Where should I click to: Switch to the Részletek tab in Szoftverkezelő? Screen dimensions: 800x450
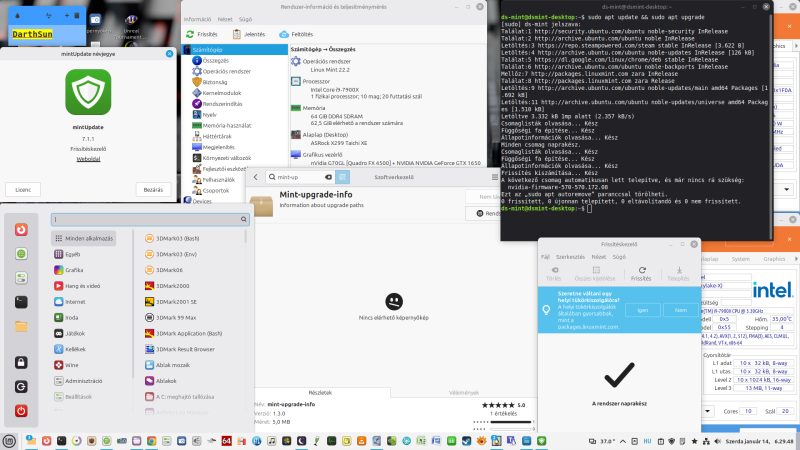[x=320, y=392]
